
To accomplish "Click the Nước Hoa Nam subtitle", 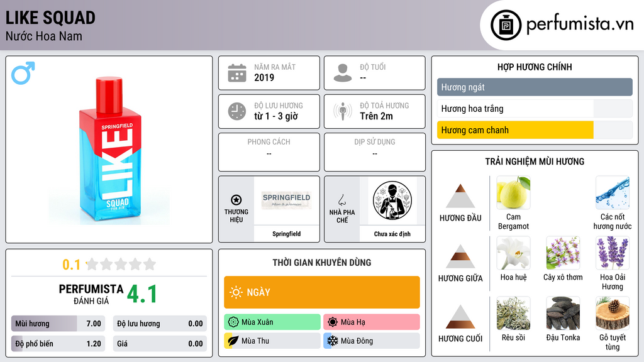I will [x=43, y=36].
